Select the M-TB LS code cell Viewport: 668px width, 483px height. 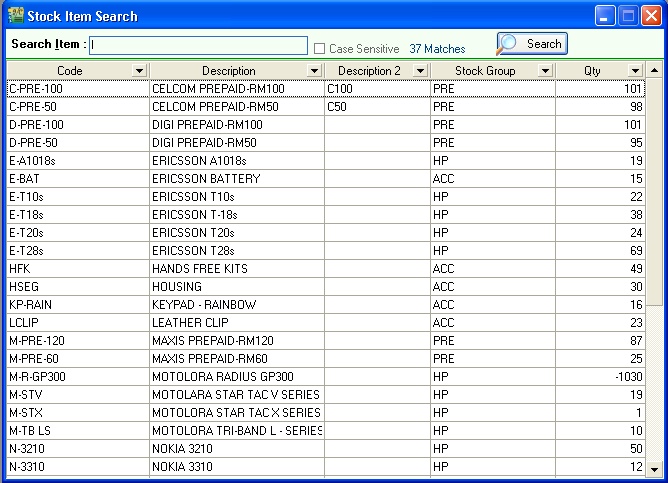click(x=78, y=431)
